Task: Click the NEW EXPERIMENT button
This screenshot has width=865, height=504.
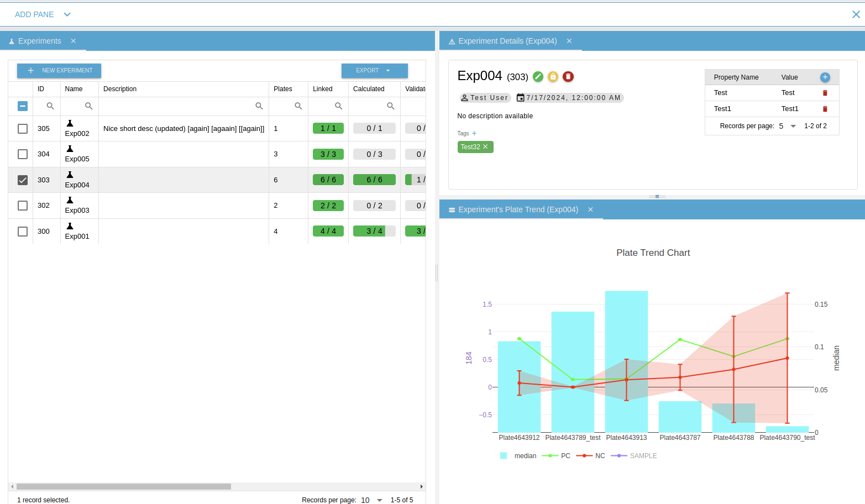Action: pos(59,71)
